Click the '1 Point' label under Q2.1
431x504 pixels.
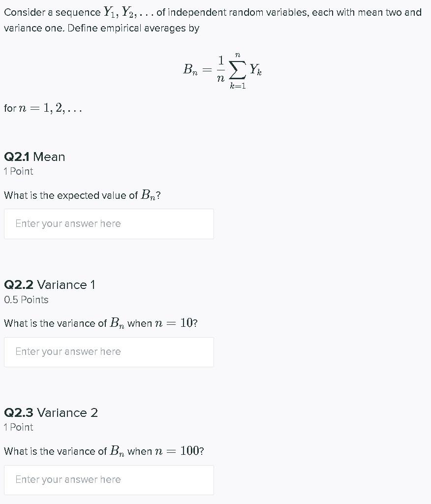(x=18, y=171)
